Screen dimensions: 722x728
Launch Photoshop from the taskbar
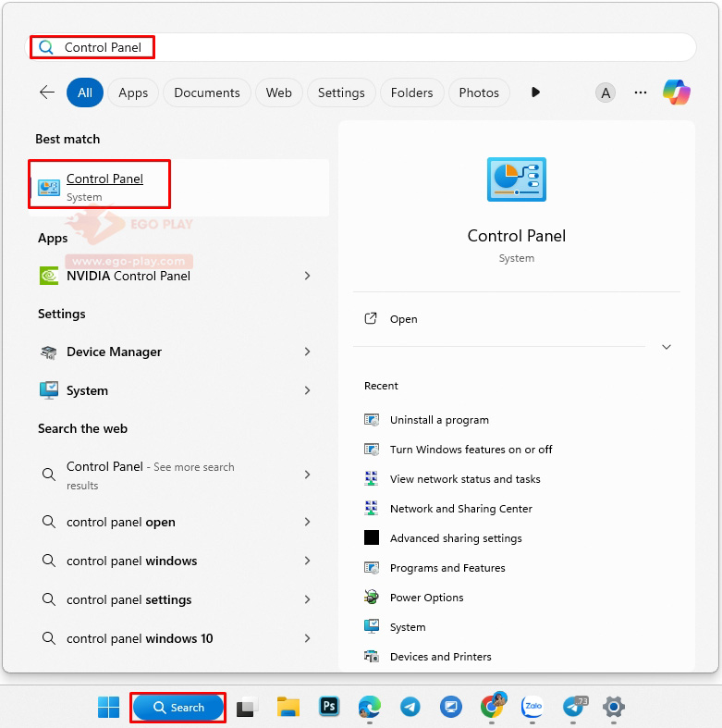[329, 707]
